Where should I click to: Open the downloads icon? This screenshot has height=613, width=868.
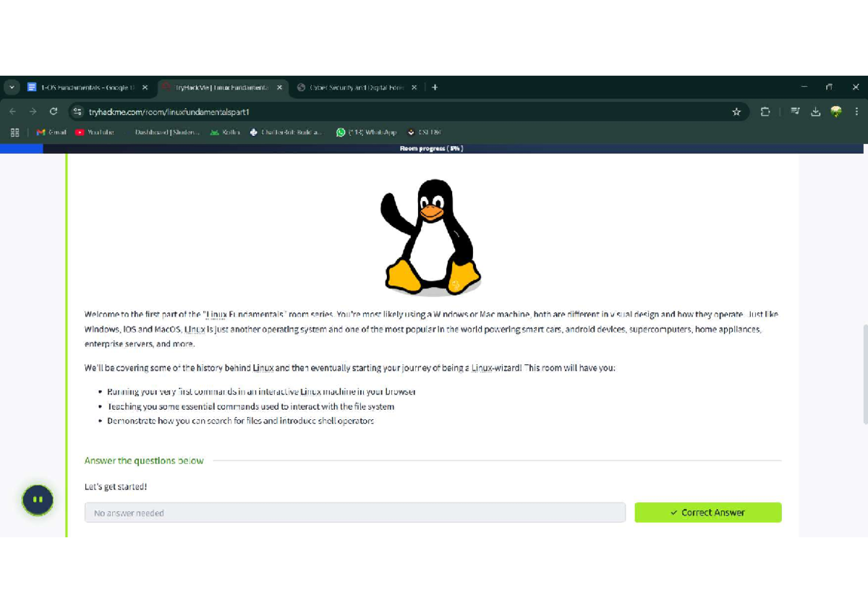[816, 111]
